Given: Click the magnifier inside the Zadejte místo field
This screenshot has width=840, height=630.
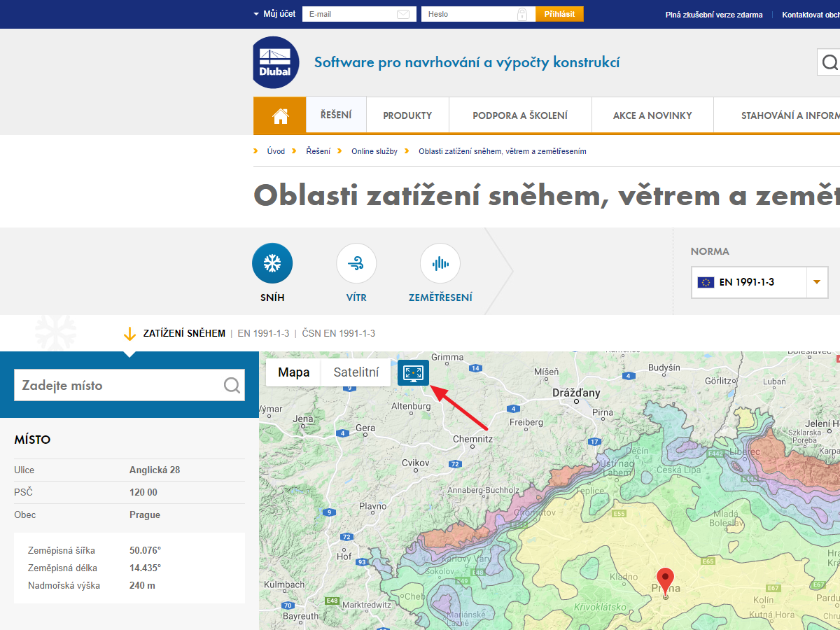Looking at the screenshot, I should (x=231, y=384).
